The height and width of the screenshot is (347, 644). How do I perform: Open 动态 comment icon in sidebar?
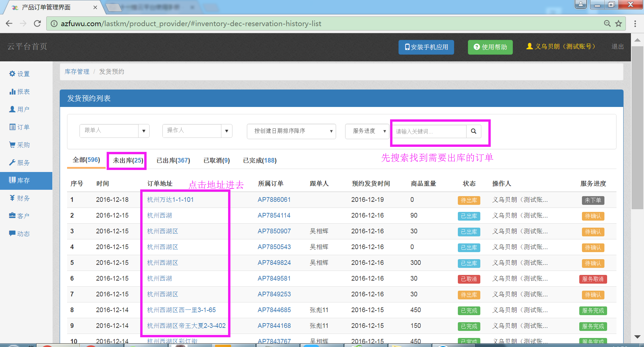(12, 233)
